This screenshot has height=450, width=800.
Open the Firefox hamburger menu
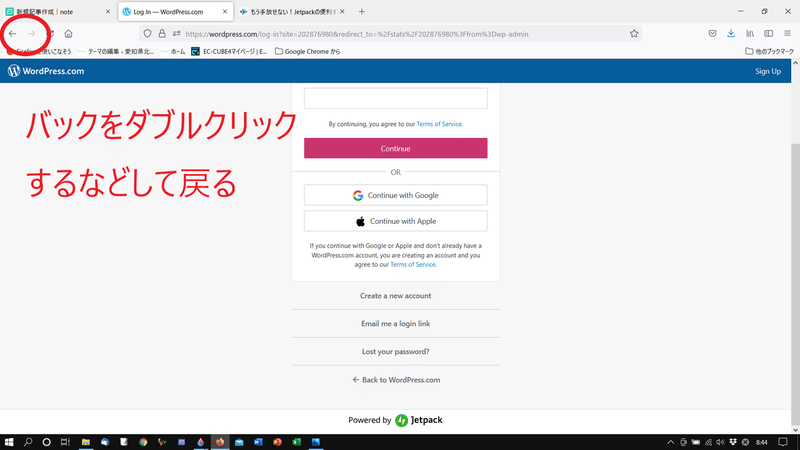[x=787, y=34]
